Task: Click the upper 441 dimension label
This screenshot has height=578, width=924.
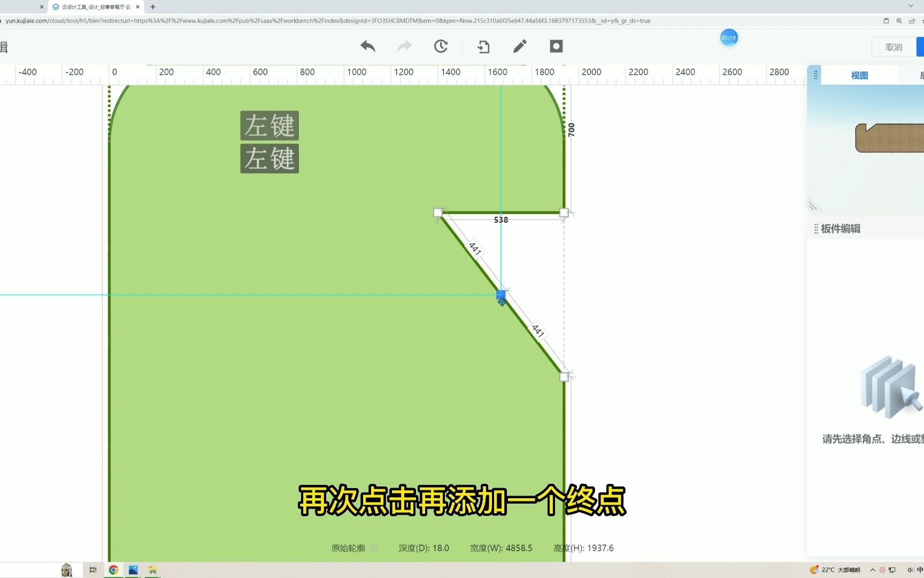Action: pos(475,248)
